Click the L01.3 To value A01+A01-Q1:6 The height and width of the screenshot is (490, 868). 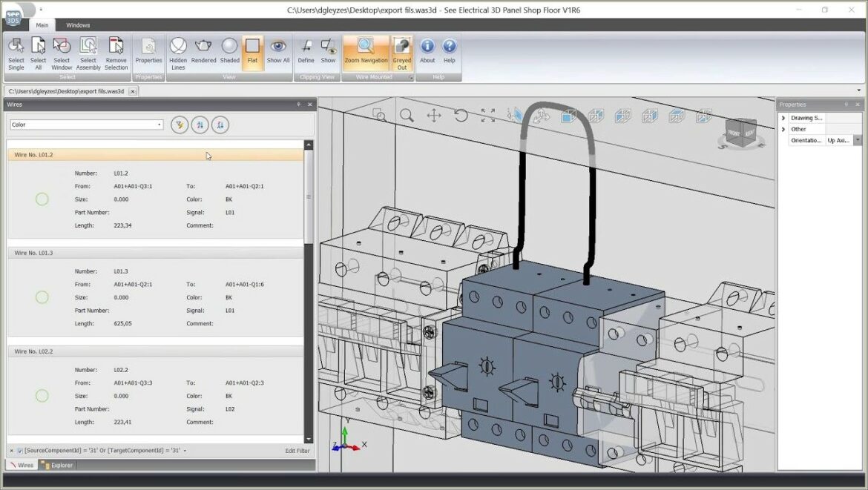tap(245, 284)
